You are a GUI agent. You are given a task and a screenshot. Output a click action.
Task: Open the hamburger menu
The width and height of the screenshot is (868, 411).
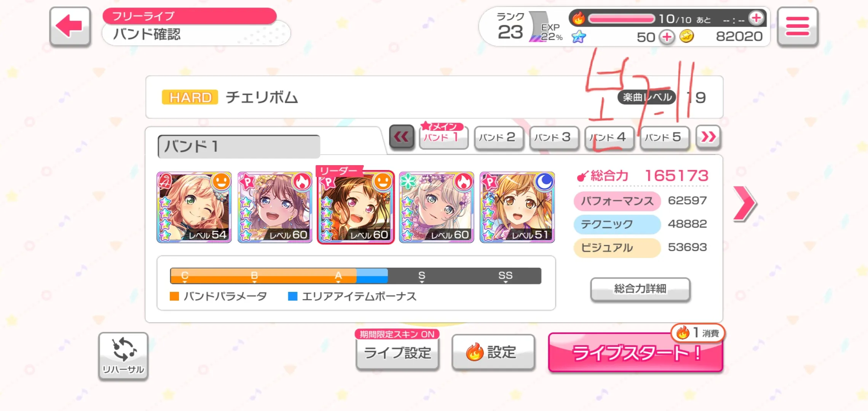797,26
